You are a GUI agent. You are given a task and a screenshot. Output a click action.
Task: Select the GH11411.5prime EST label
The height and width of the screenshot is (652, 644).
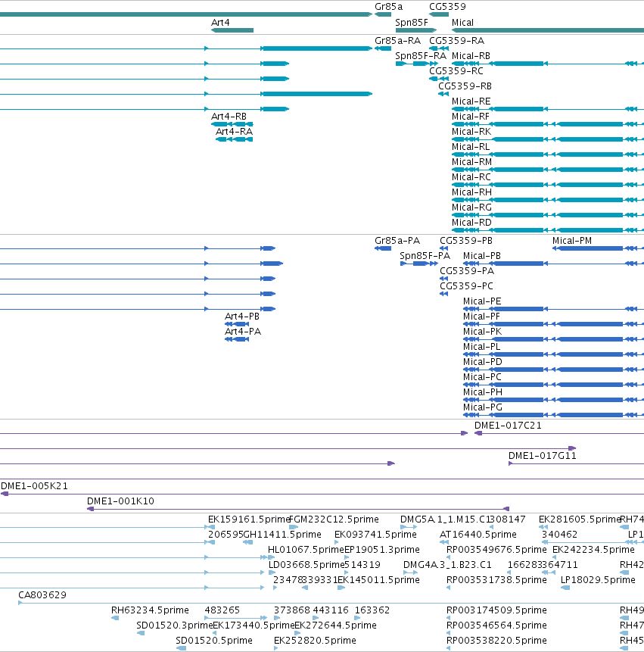pos(282,535)
